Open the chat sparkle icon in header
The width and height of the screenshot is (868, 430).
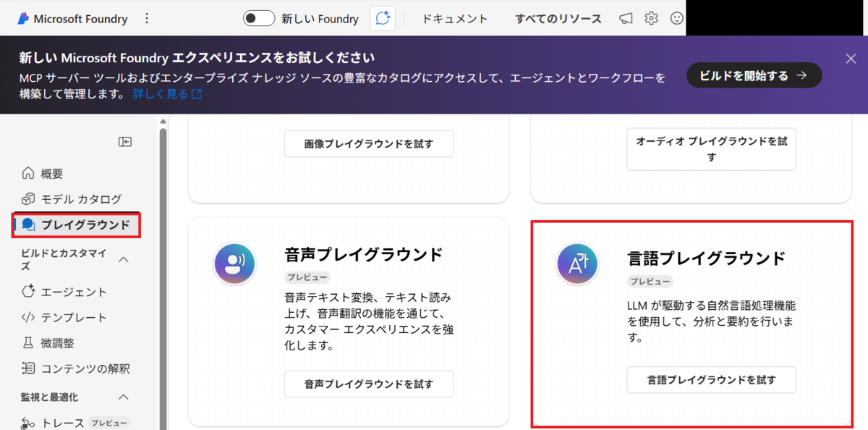[x=383, y=18]
